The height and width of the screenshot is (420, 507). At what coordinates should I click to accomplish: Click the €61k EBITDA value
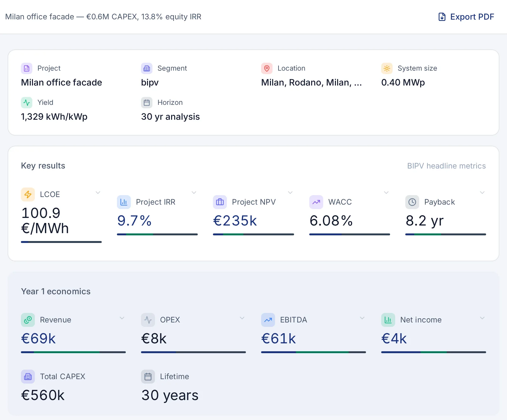(x=279, y=339)
